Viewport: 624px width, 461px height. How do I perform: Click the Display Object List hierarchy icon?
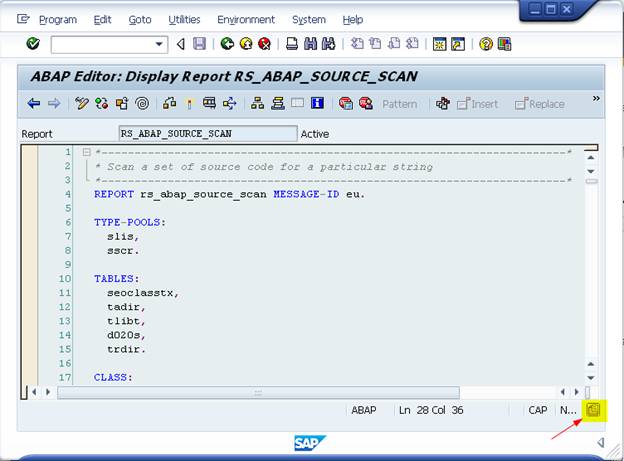[257, 104]
